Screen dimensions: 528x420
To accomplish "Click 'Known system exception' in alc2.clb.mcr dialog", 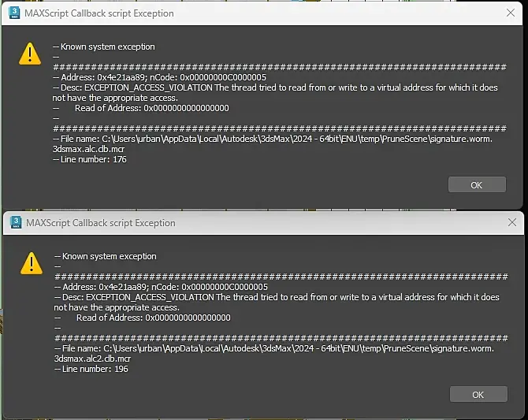I will [x=110, y=256].
